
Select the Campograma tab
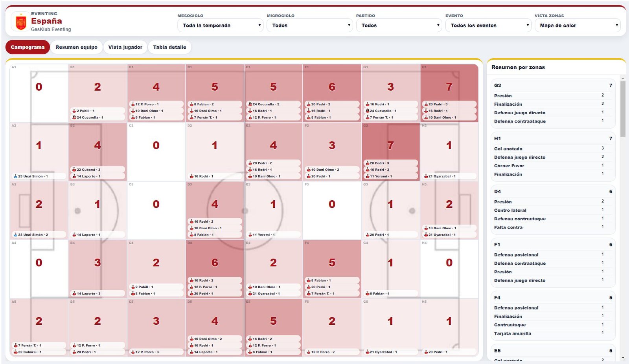click(28, 47)
